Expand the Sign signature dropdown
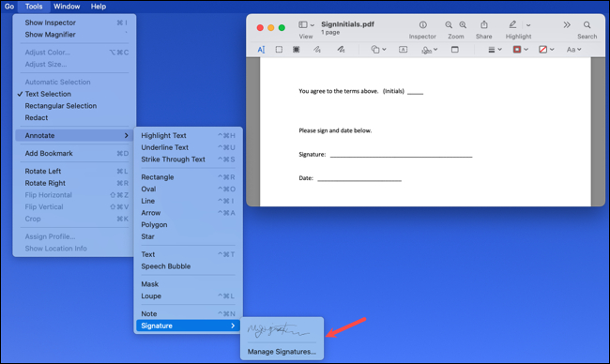Viewport: 610px width, 364px height. pos(430,50)
